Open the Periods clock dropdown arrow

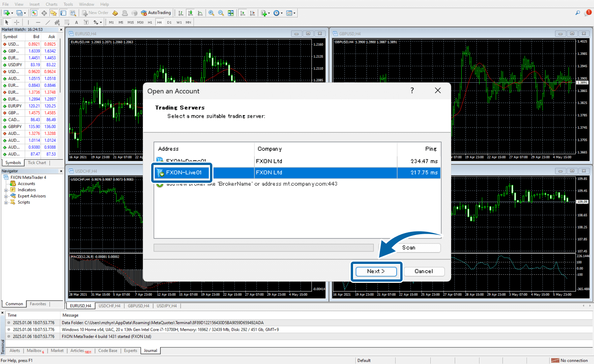pos(282,13)
